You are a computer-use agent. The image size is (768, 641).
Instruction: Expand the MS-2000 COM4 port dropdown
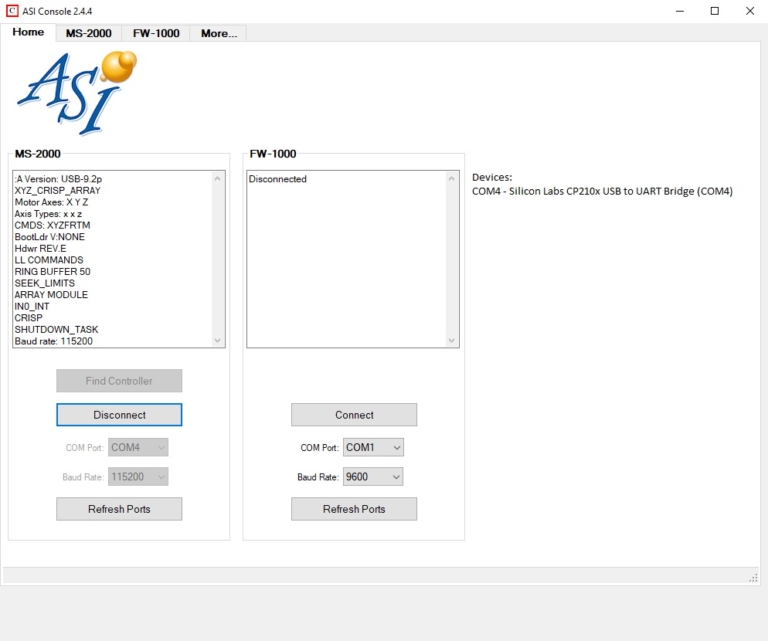pyautogui.click(x=138, y=447)
